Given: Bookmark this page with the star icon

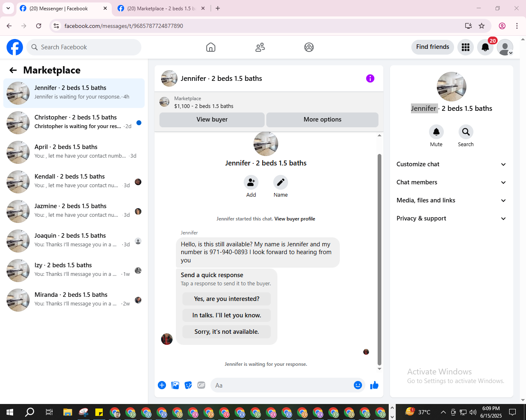Looking at the screenshot, I should click(x=482, y=26).
